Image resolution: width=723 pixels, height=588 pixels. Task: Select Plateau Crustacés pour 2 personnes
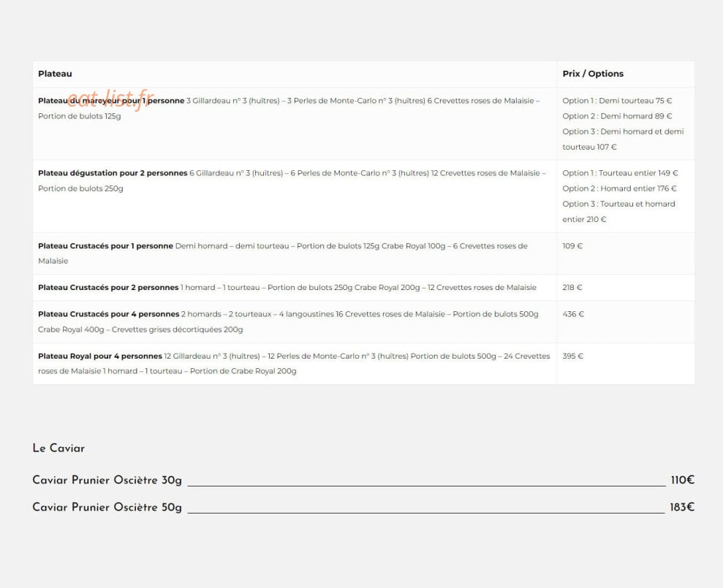pos(108,288)
